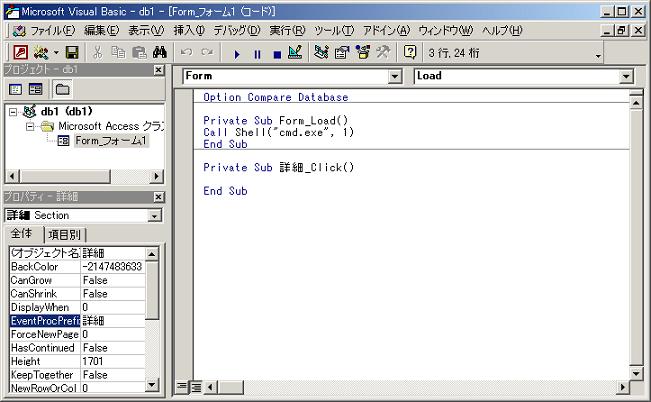Open the アドイン(A) menu
651x402 pixels.
pyautogui.click(x=386, y=30)
